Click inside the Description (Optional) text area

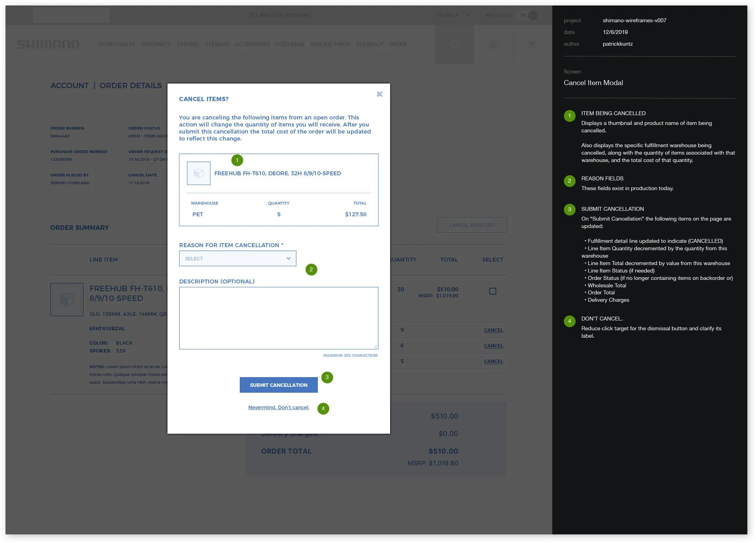pos(278,318)
